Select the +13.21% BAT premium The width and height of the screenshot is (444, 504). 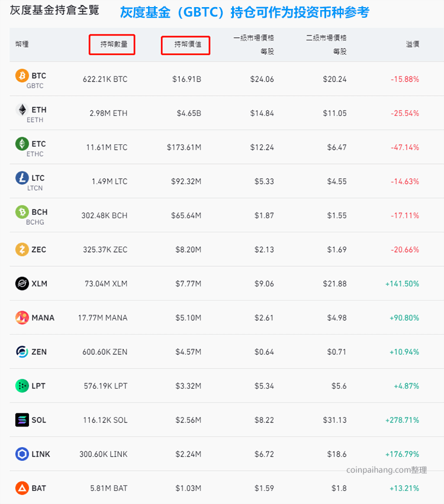tap(404, 488)
